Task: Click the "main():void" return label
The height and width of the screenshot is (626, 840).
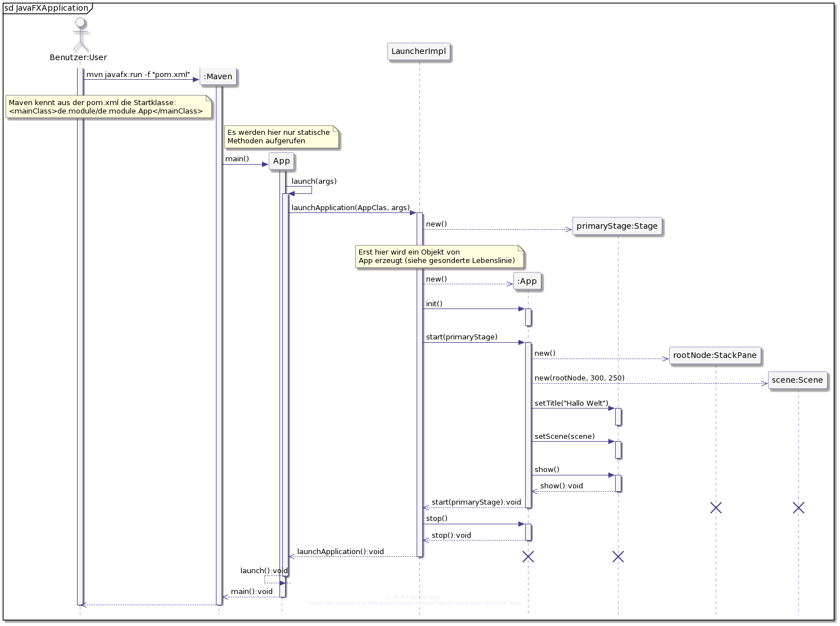Action: click(x=252, y=592)
